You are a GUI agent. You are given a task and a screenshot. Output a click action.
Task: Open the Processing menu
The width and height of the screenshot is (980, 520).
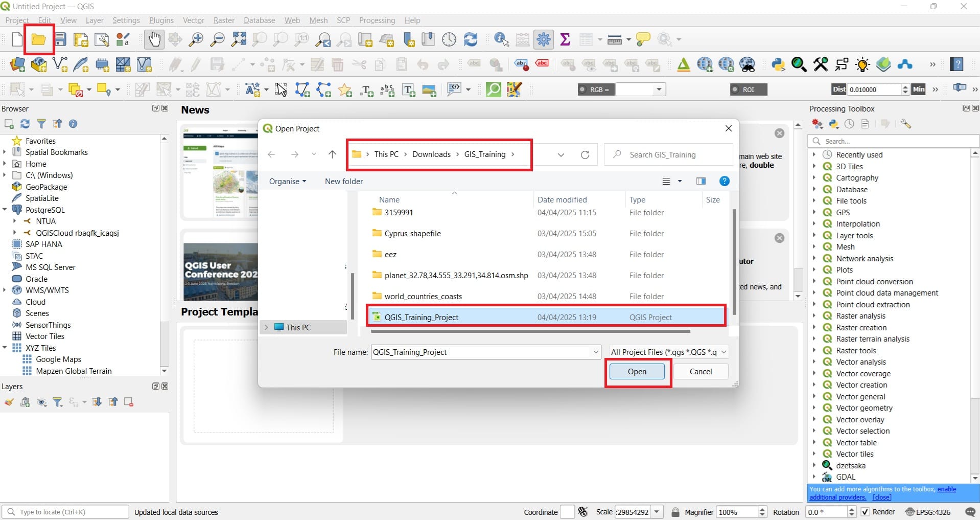coord(377,20)
